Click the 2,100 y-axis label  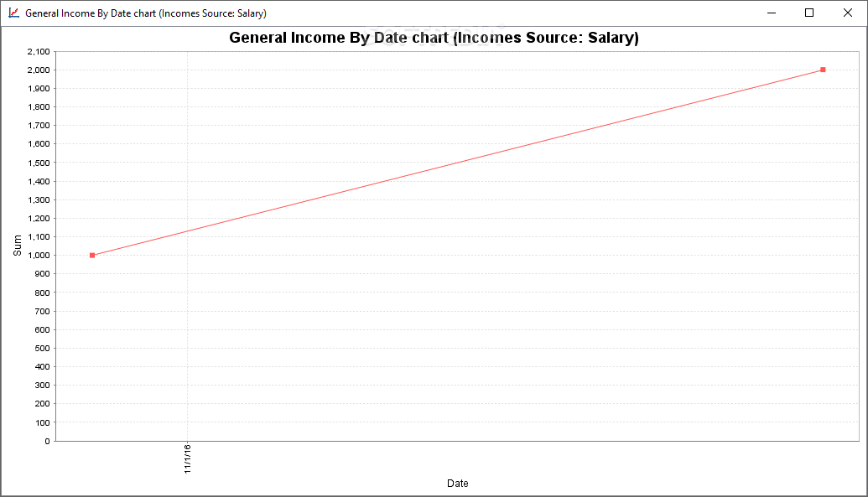(x=39, y=51)
